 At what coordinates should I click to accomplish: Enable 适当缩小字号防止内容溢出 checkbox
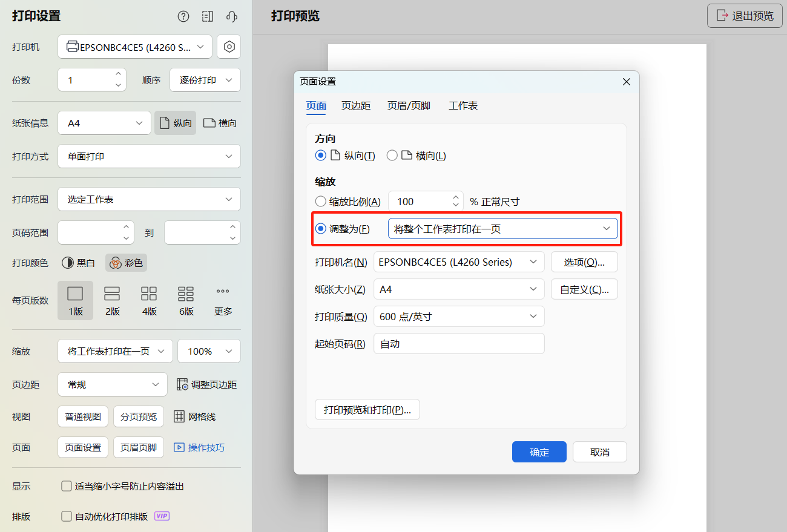(x=67, y=486)
